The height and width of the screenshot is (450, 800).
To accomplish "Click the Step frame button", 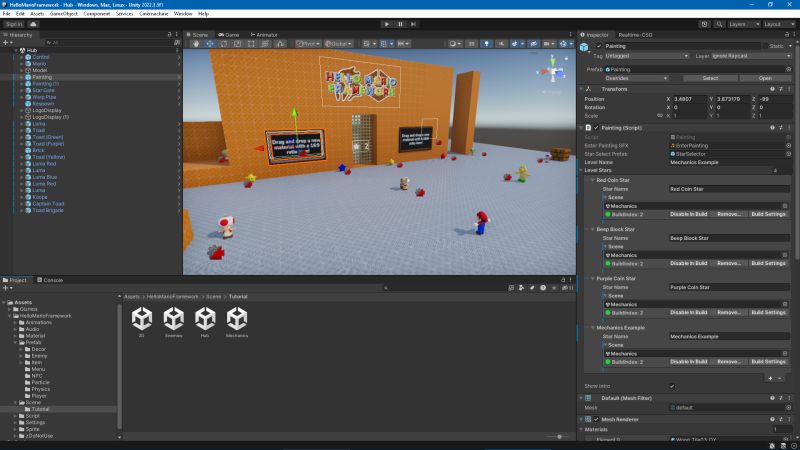I will click(x=413, y=24).
